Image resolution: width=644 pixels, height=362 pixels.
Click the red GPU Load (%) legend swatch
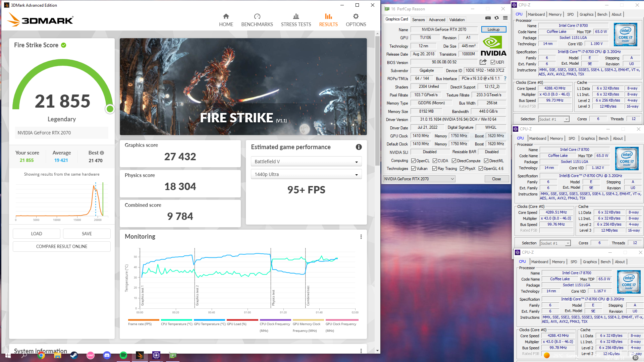[242, 320]
